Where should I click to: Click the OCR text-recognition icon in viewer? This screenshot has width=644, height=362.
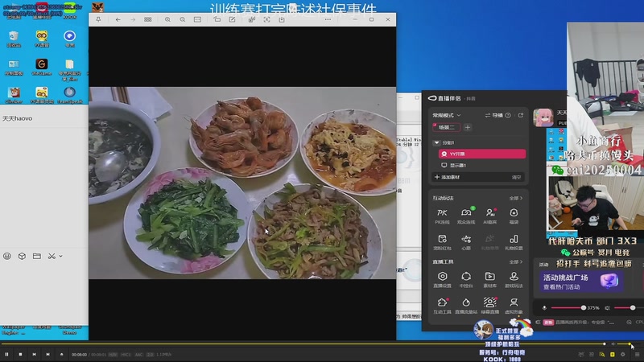pos(266,19)
